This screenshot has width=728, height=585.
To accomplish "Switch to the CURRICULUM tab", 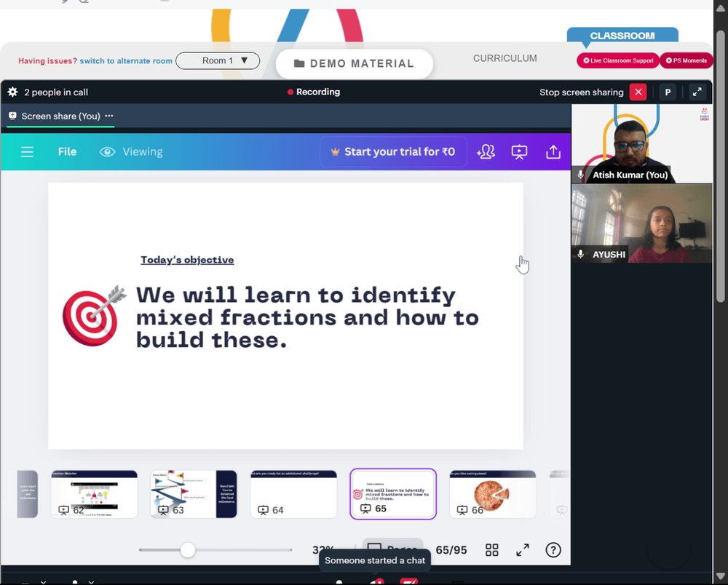I will (505, 58).
